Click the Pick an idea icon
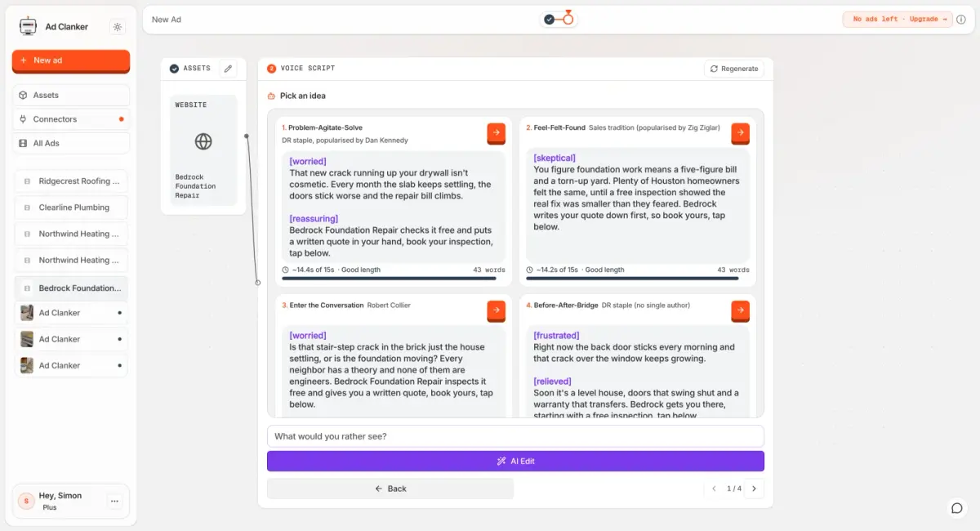This screenshot has height=531, width=980. pyautogui.click(x=271, y=96)
